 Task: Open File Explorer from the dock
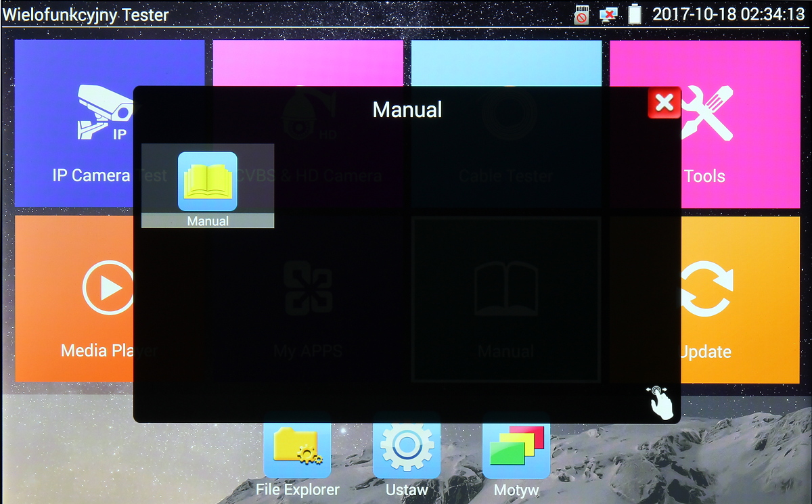pos(298,456)
